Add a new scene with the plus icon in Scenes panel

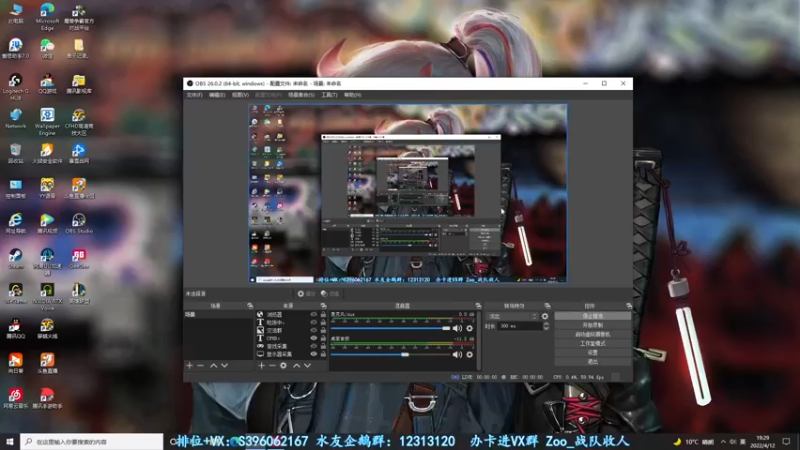(189, 366)
